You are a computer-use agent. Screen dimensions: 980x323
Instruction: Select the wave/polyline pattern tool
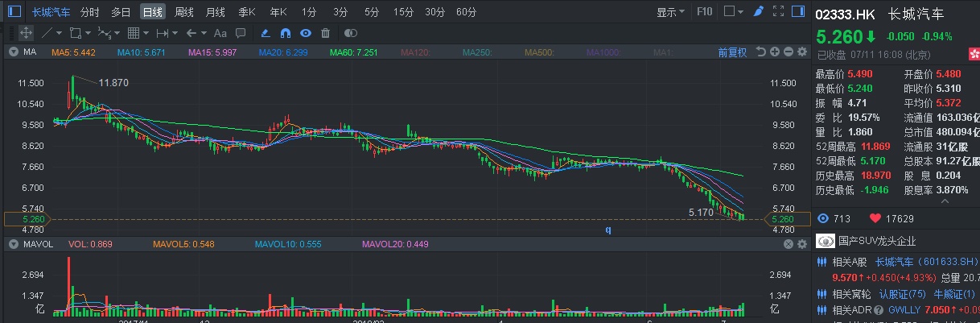point(104,33)
